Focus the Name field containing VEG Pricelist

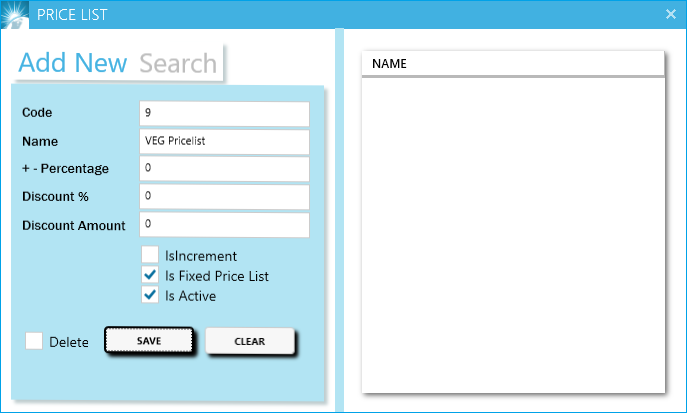(x=224, y=142)
